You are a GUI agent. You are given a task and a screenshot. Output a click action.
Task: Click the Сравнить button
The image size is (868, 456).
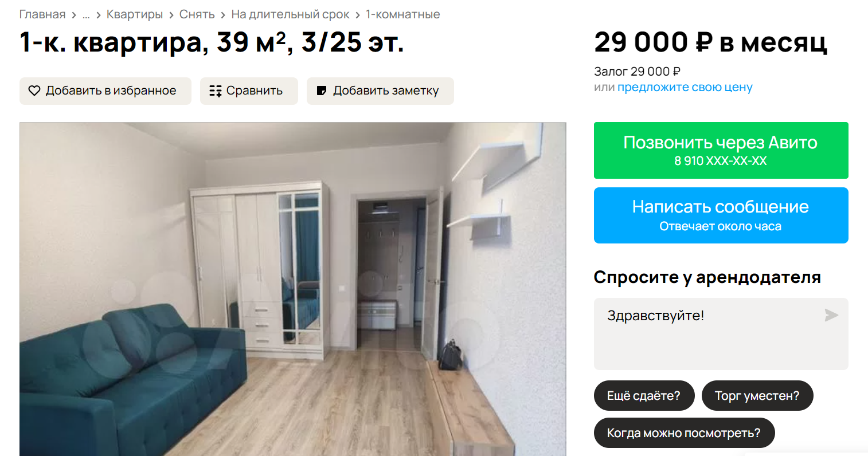(x=249, y=91)
